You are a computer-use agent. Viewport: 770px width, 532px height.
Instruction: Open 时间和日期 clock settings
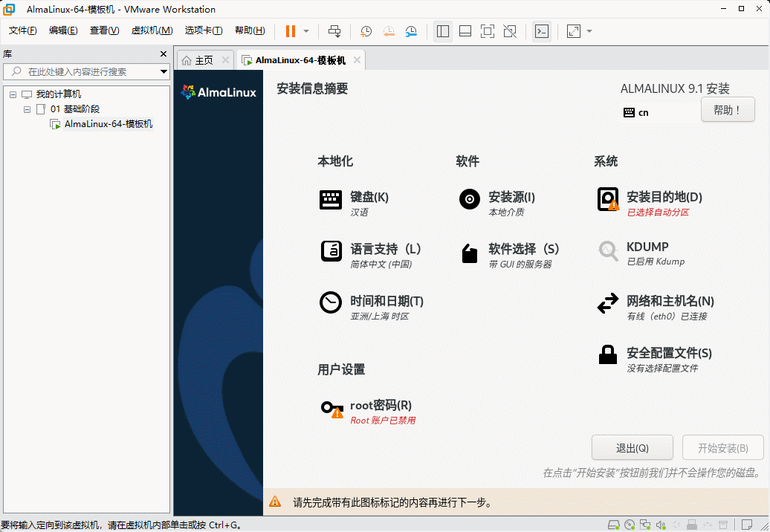point(386,302)
